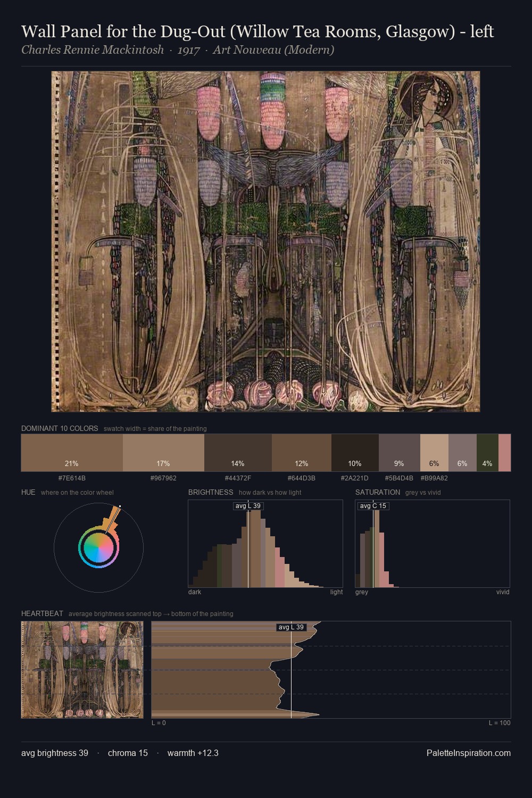The image size is (532, 798).
Task: Click the SATURATION section heading
Action: click(378, 492)
